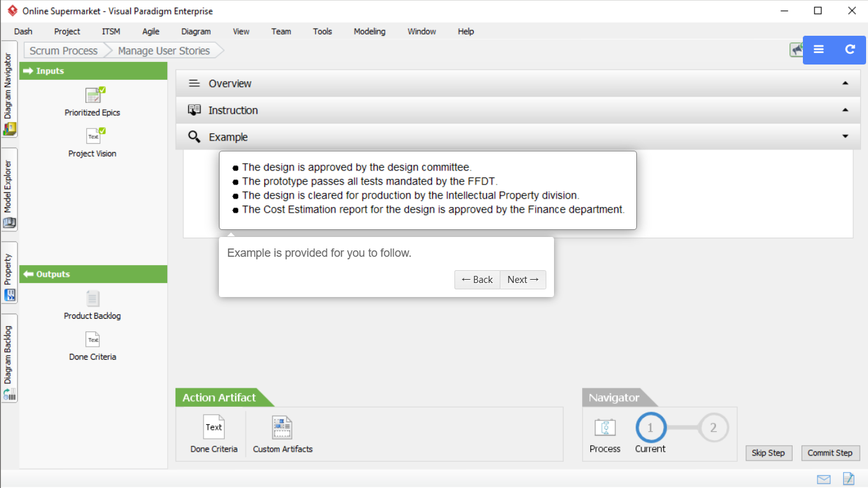Open the Project Vision text artifact

[x=93, y=136]
